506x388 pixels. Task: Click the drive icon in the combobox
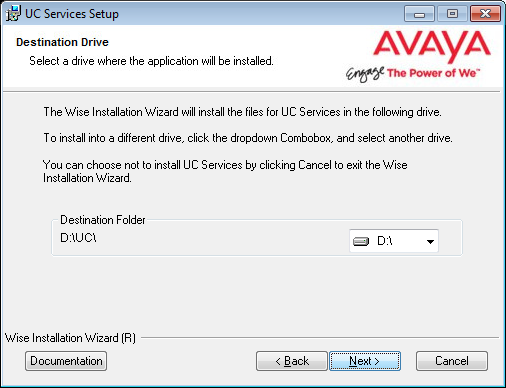[x=361, y=241]
